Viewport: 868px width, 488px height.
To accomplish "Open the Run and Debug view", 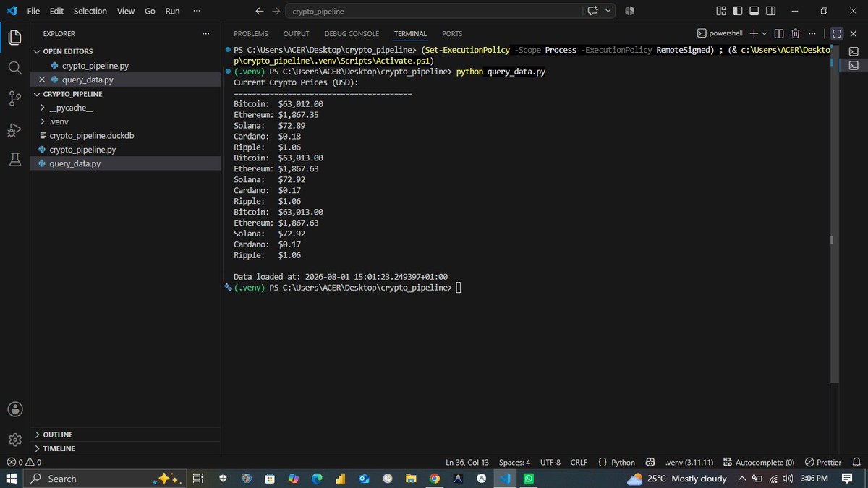I will pyautogui.click(x=14, y=129).
